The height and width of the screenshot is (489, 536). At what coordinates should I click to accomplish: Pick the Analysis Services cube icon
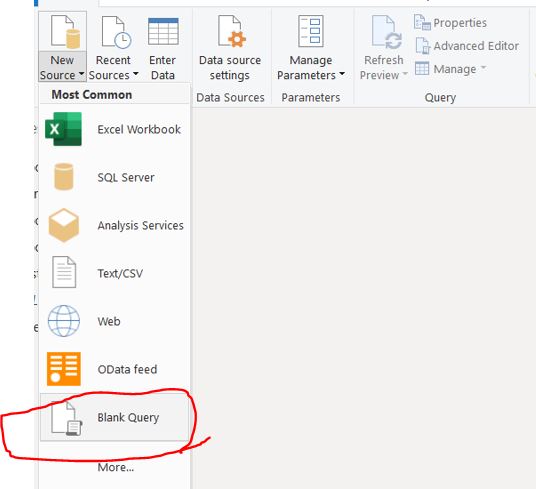tap(64, 225)
